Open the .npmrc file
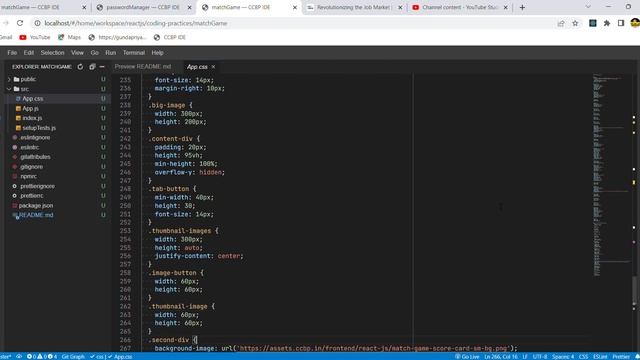This screenshot has height=360, width=640. point(28,176)
